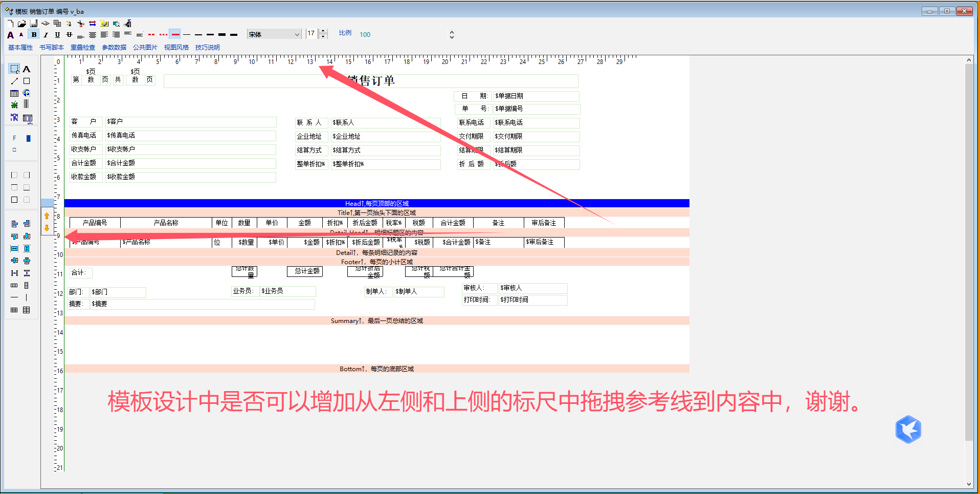Select the line drawing tool
Screen dimensions: 980x494
14,81
